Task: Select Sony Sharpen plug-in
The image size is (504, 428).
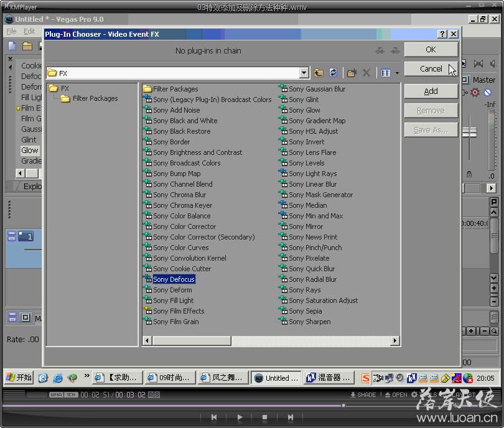Action: 309,322
